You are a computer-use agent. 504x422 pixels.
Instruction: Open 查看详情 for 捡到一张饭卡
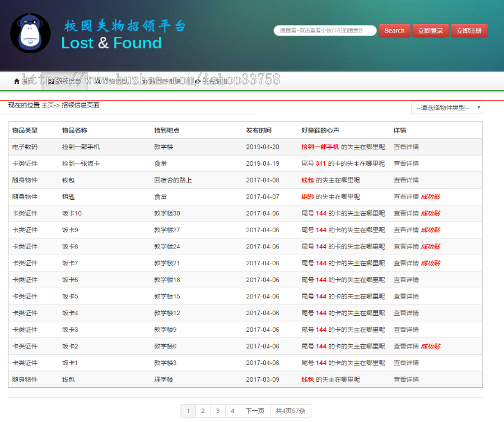(x=405, y=163)
